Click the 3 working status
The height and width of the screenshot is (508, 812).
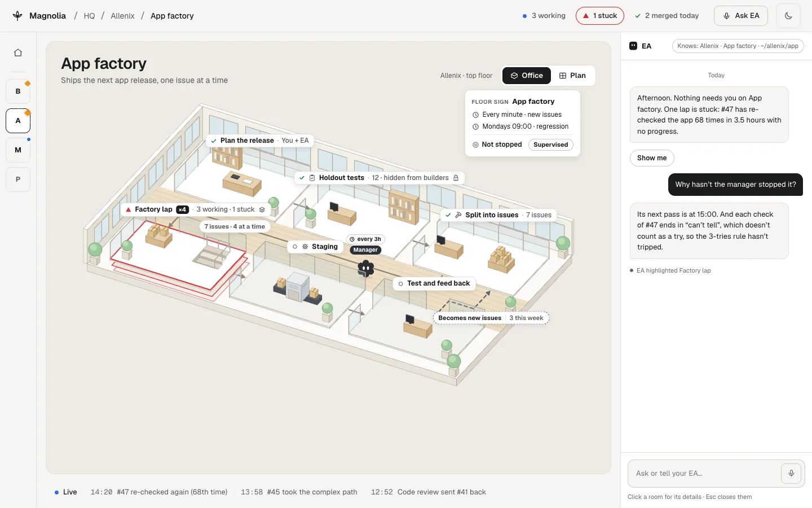[544, 16]
